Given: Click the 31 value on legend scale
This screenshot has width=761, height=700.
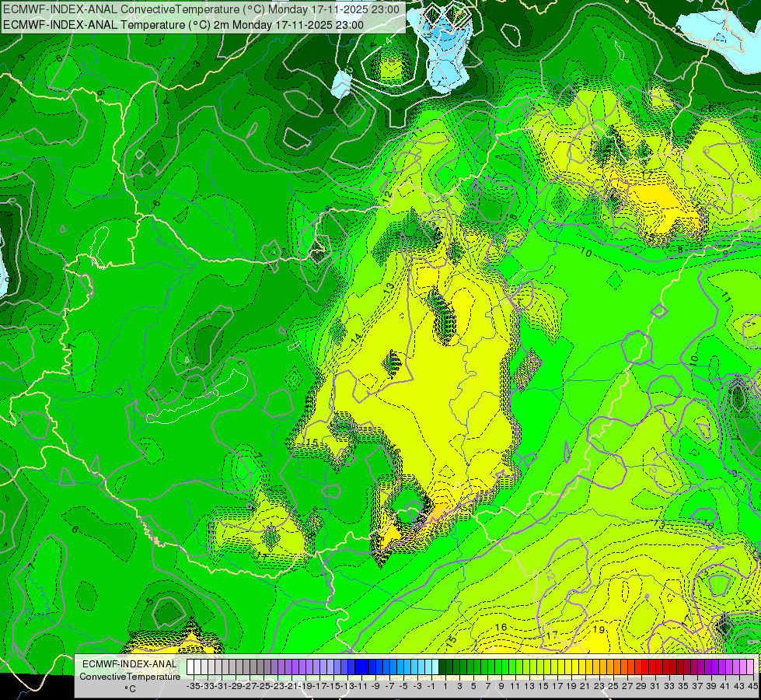Looking at the screenshot, I should (655, 686).
